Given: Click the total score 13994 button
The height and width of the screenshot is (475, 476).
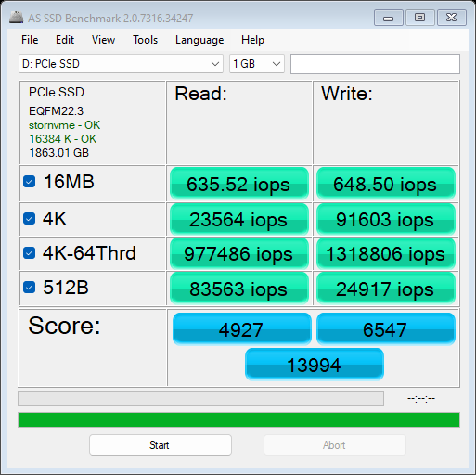Looking at the screenshot, I should [315, 365].
